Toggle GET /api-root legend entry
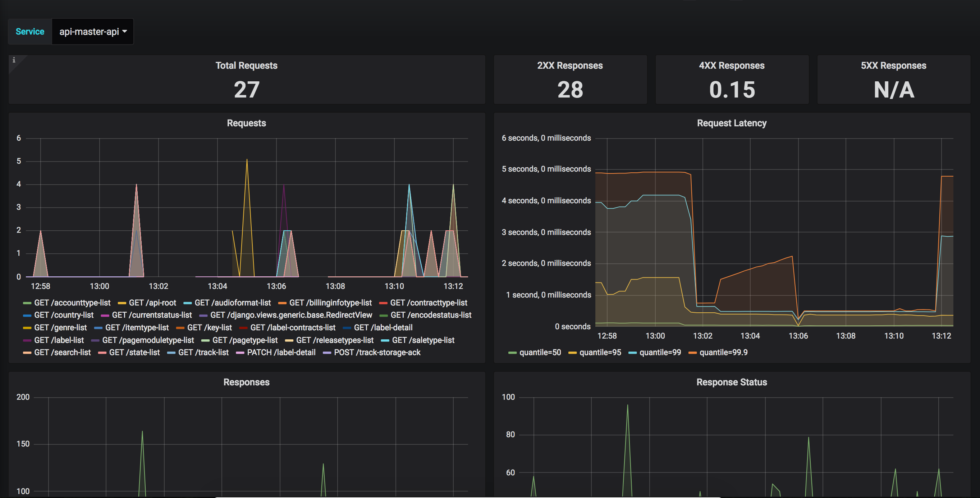 [152, 303]
